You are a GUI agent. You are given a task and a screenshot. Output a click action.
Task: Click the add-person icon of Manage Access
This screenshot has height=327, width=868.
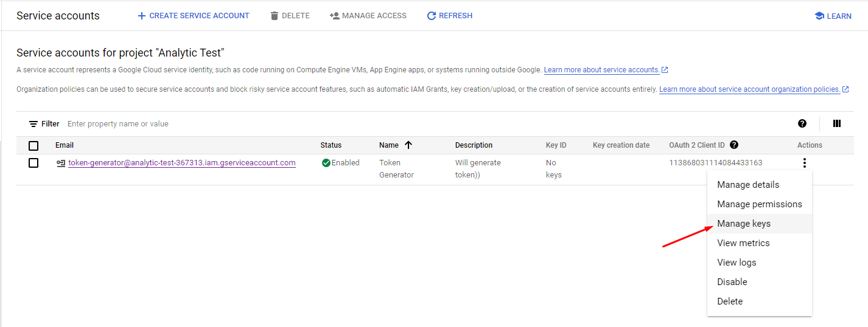[x=334, y=16]
